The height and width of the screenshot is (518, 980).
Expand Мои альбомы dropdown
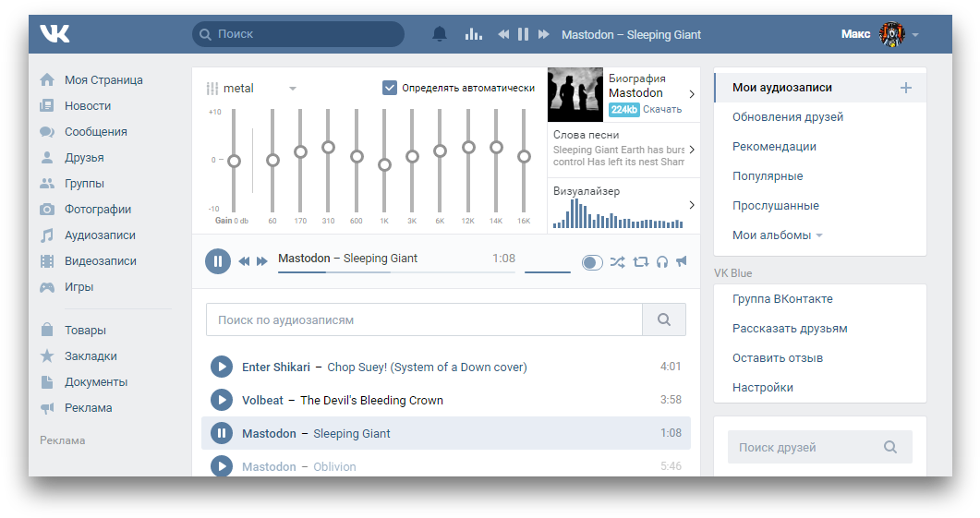tap(778, 235)
